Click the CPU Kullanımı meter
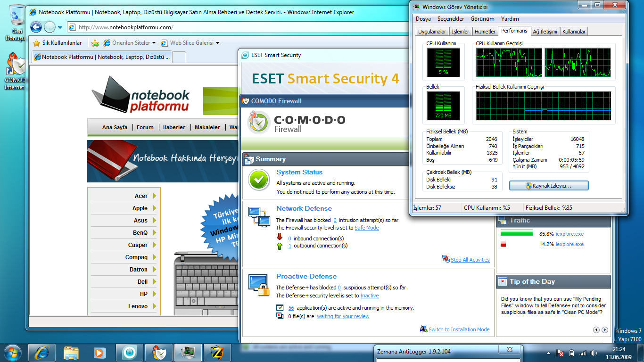The image size is (644, 362). [444, 62]
